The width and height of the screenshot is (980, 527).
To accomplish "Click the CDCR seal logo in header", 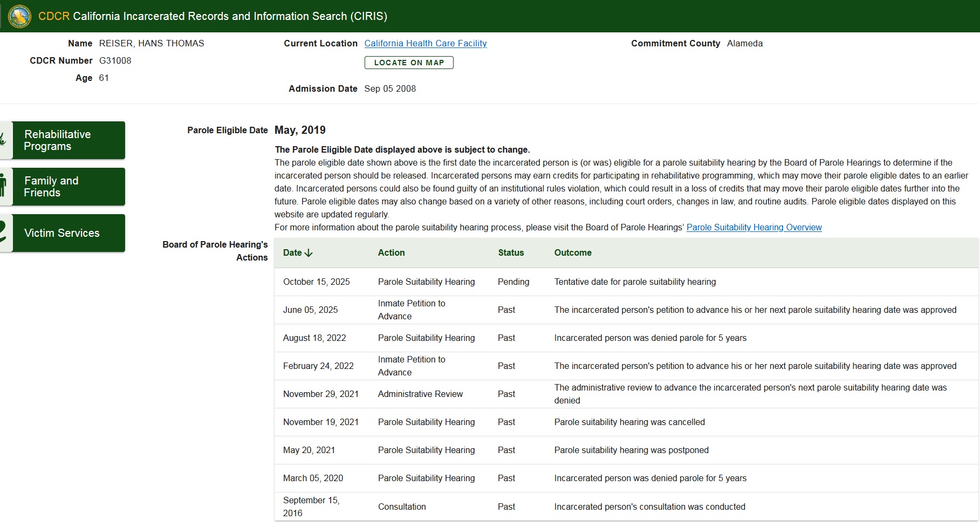I will pyautogui.click(x=20, y=16).
